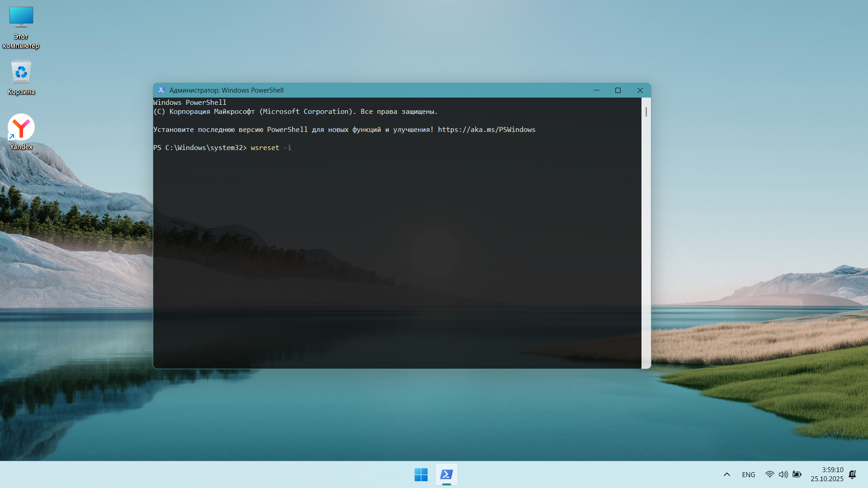Open the clock and date calendar flyout
Viewport: 868px width, 488px height.
coord(827,474)
